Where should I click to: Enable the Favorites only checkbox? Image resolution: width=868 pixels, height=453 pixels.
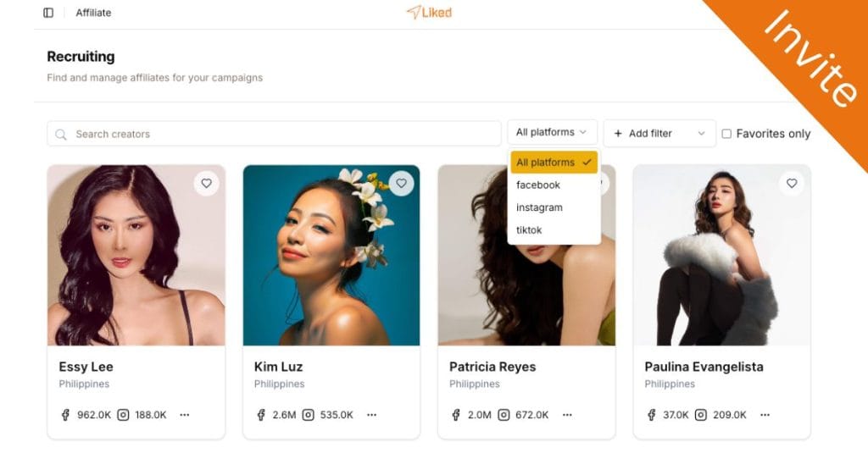726,134
